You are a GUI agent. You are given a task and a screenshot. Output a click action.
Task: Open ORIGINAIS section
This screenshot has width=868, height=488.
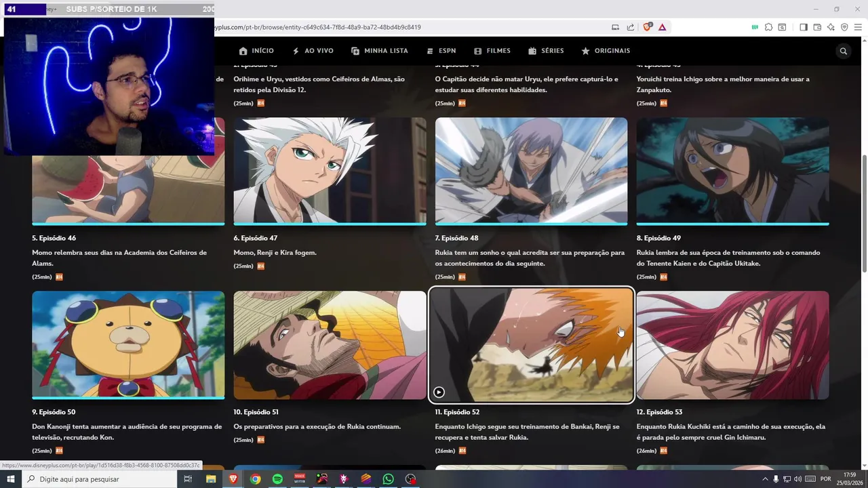click(x=606, y=51)
